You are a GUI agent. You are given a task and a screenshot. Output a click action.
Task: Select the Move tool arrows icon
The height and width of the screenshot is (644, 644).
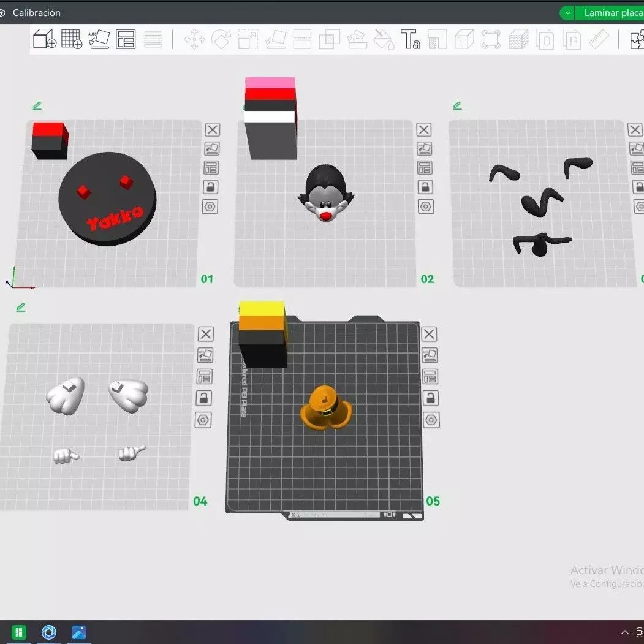(194, 39)
